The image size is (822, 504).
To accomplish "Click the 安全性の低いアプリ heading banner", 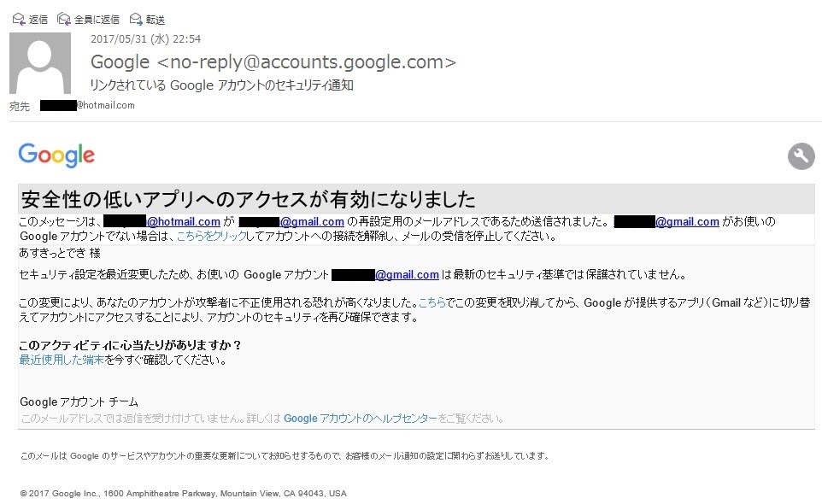I will click(247, 200).
